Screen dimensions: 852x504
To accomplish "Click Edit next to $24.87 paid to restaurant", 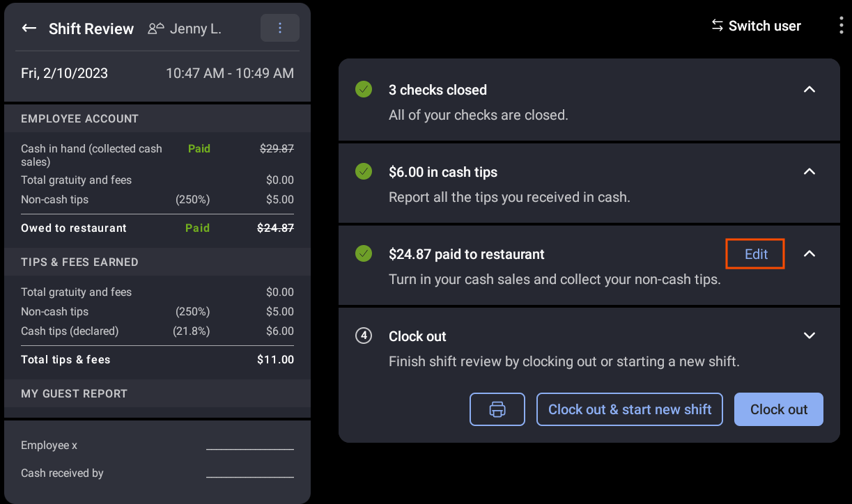I will coord(754,253).
